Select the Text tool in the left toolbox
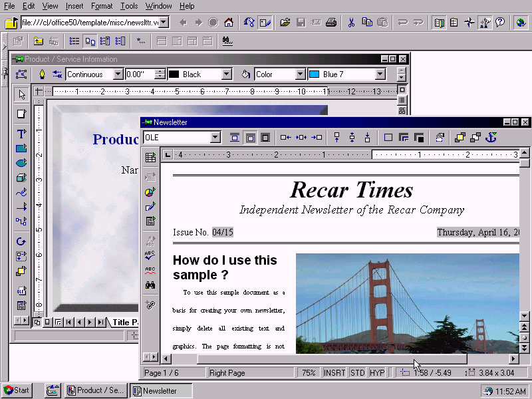 tap(21, 134)
